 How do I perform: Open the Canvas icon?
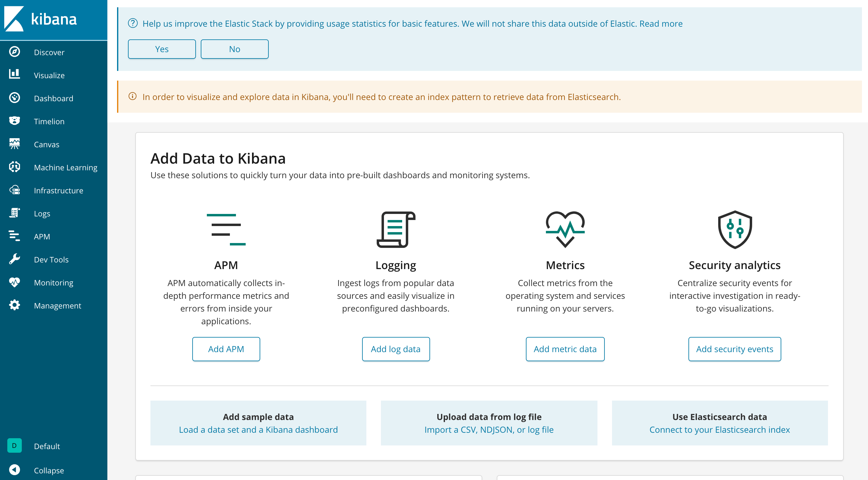(15, 144)
